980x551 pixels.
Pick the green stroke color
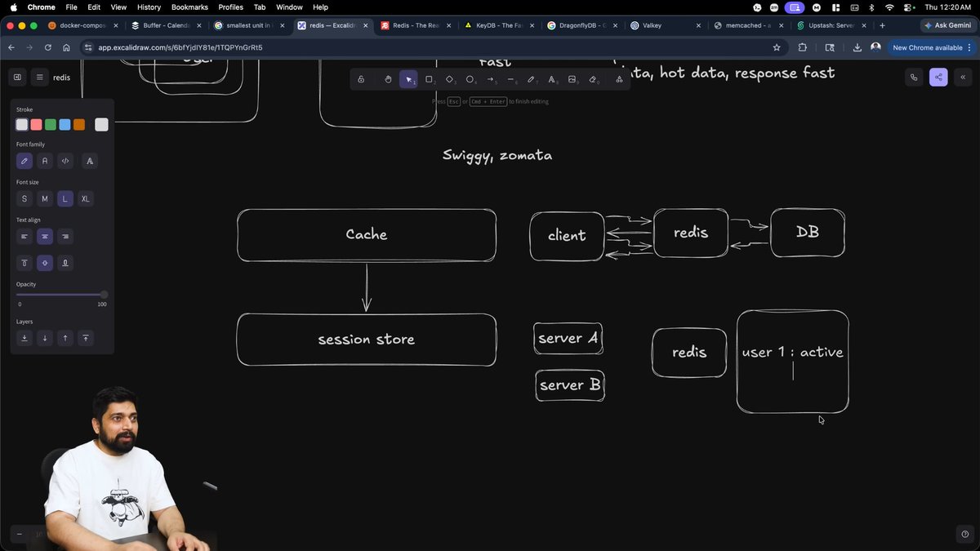click(x=51, y=125)
